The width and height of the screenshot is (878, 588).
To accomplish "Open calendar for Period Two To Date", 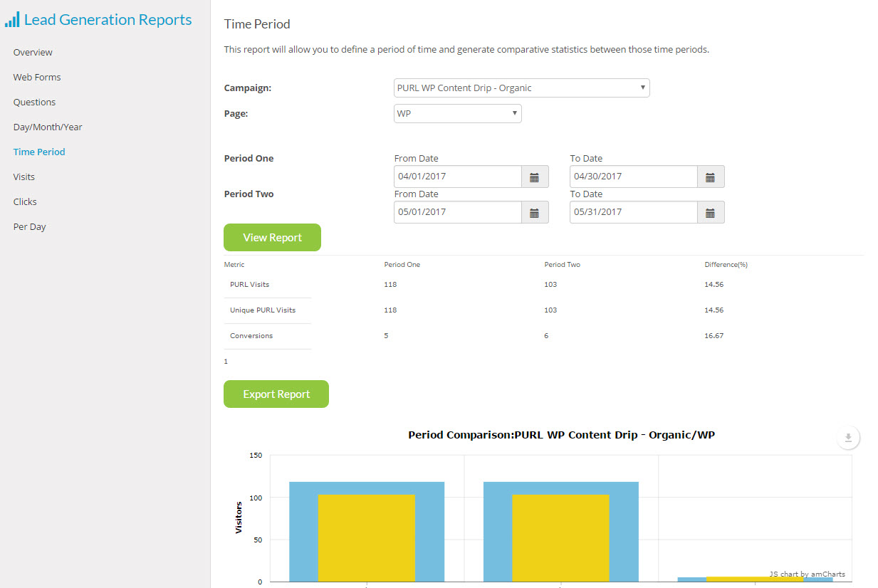I will pyautogui.click(x=711, y=212).
